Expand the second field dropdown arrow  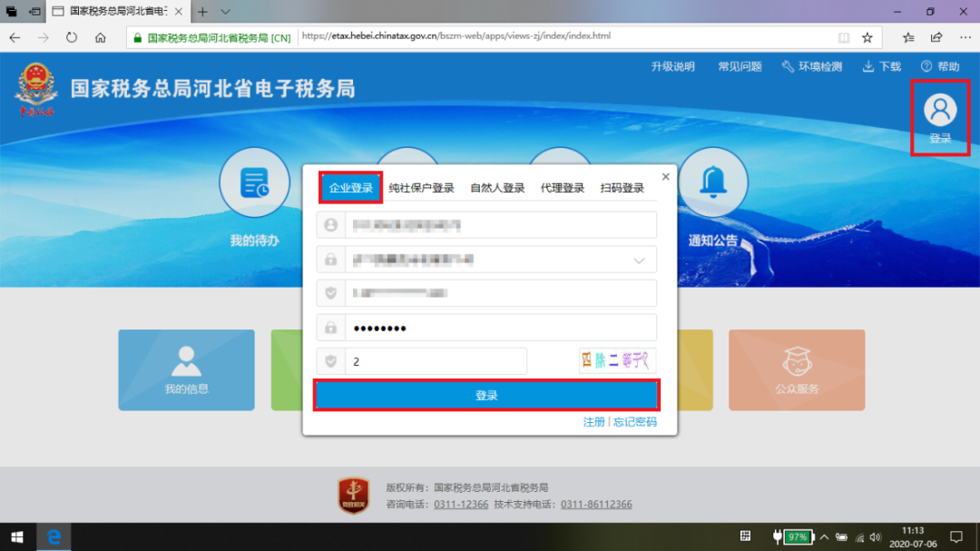639,261
